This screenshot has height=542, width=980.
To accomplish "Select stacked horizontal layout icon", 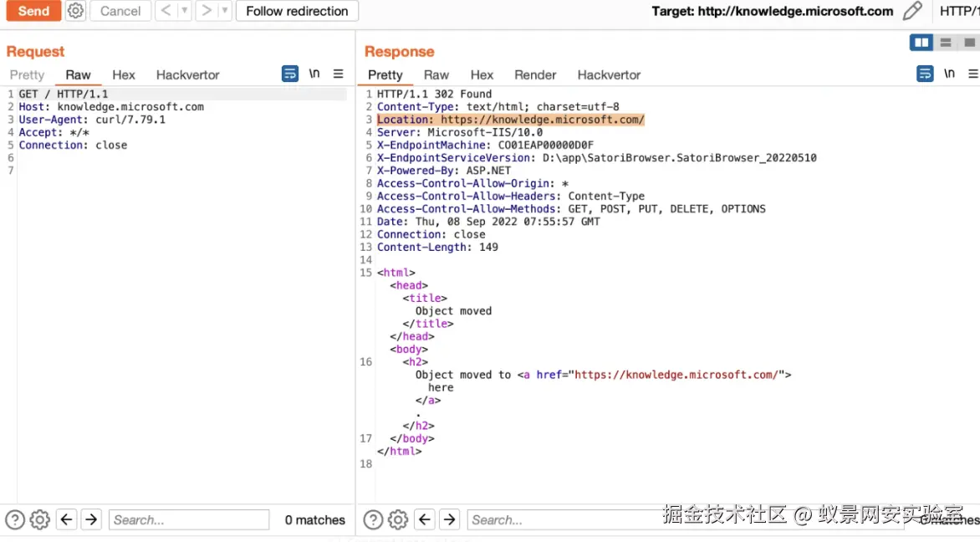I will (946, 43).
